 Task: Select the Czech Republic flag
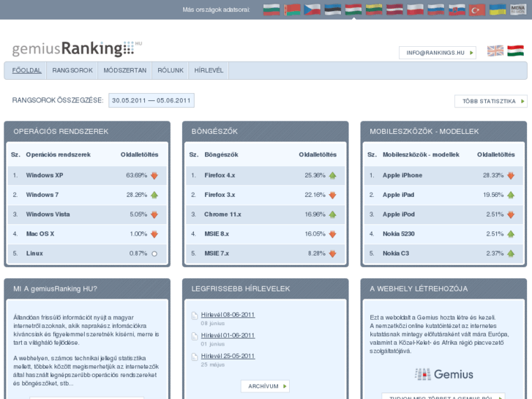pos(312,10)
